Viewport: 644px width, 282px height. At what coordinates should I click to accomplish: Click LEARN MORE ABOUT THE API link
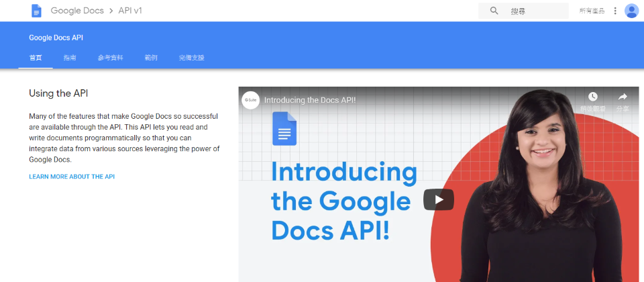(72, 177)
